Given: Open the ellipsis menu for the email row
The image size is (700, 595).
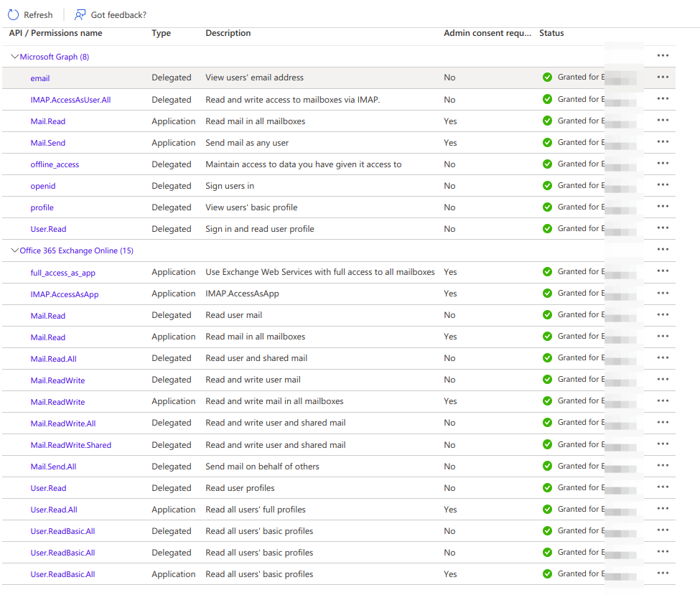Looking at the screenshot, I should (663, 77).
